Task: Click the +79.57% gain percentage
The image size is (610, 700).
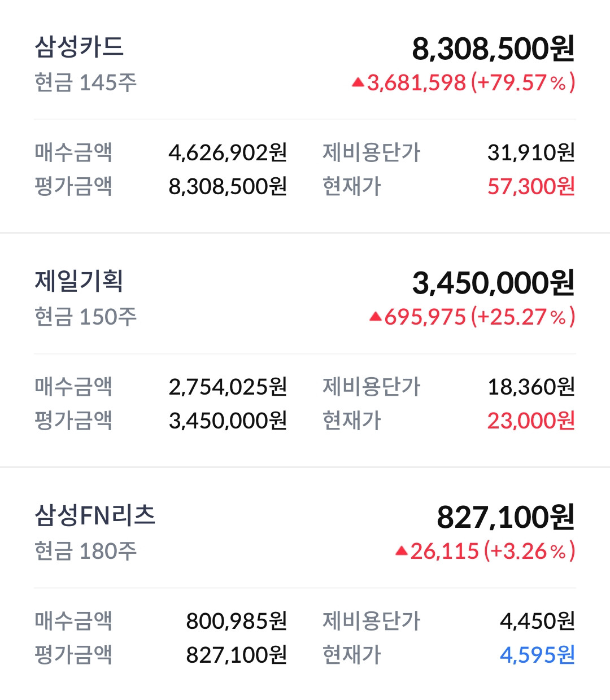Action: click(522, 83)
